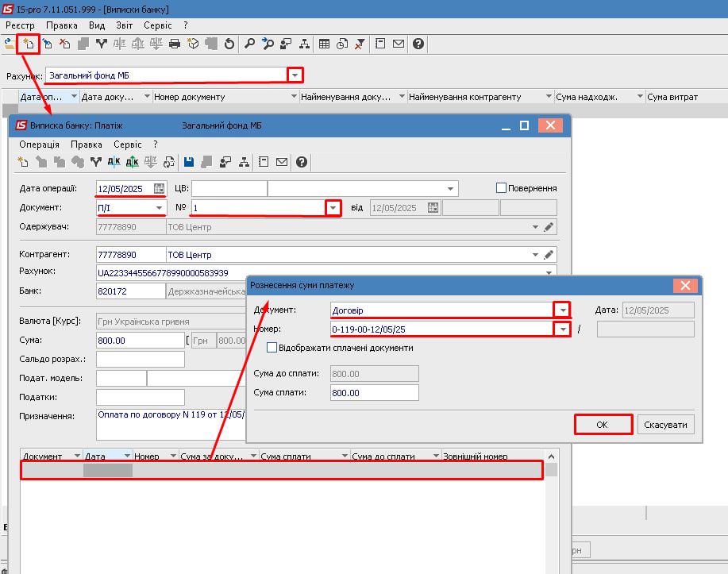
Task: Click Банк code field 820172
Action: pyautogui.click(x=130, y=291)
